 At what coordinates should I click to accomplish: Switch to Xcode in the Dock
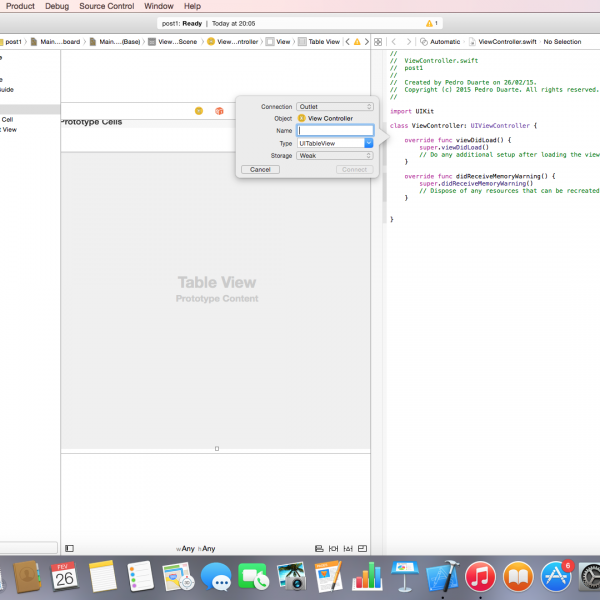click(x=442, y=576)
